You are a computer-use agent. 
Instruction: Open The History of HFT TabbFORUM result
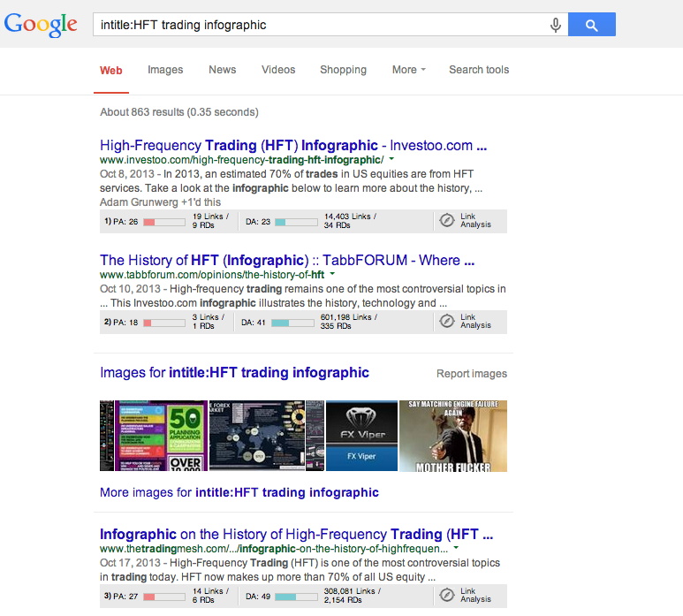(287, 260)
